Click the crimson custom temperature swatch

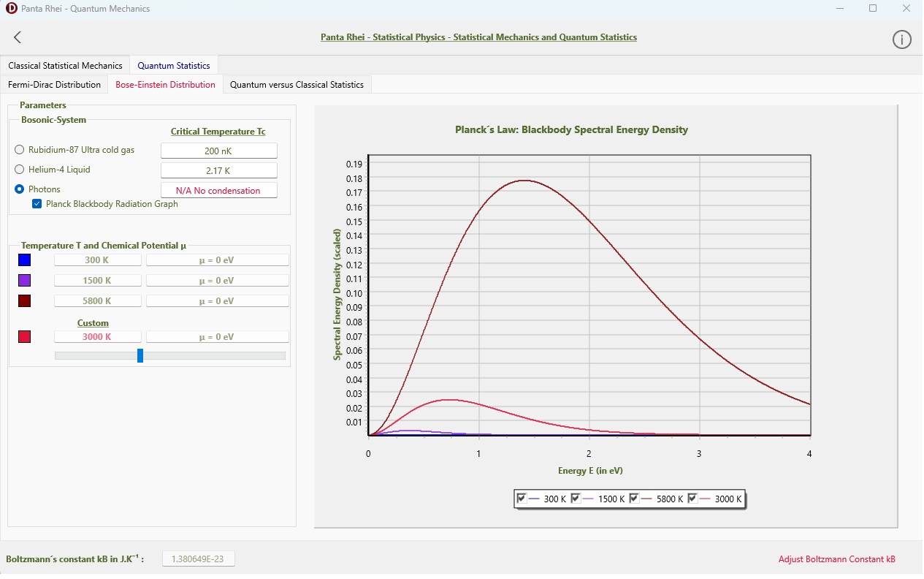[24, 337]
